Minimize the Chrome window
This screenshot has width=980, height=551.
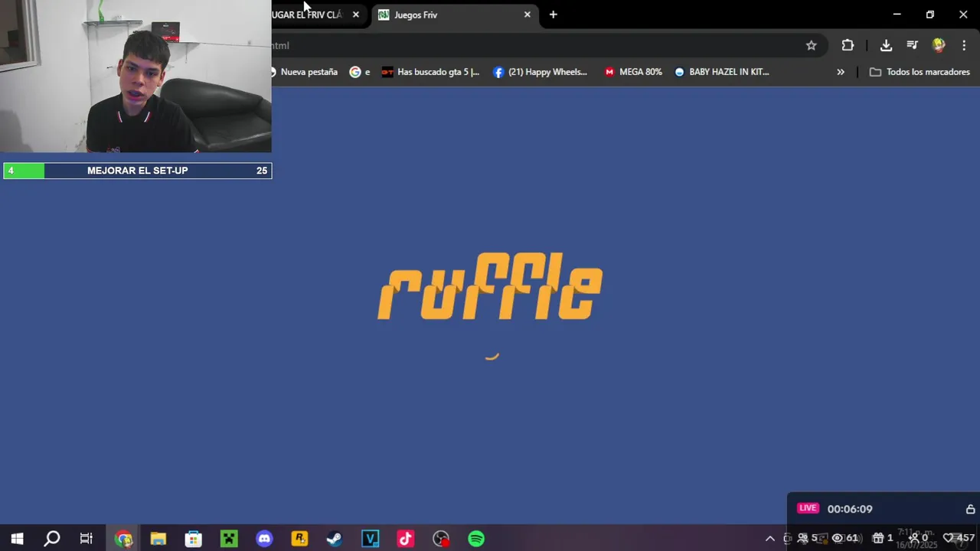click(x=897, y=15)
